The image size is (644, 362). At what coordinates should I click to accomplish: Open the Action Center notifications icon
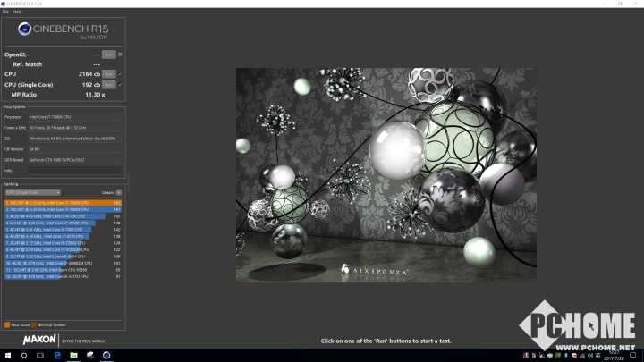[x=633, y=356]
